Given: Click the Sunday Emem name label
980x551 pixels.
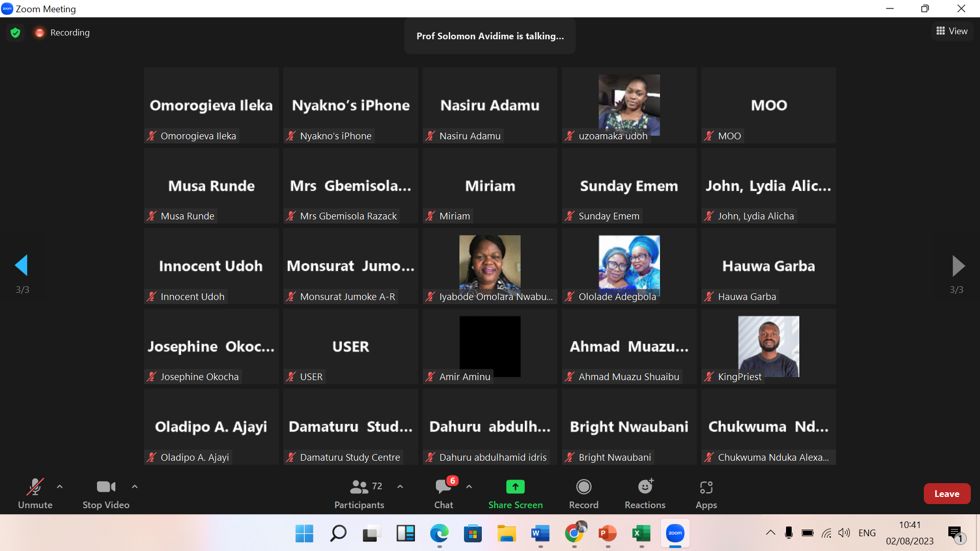Looking at the screenshot, I should 609,216.
